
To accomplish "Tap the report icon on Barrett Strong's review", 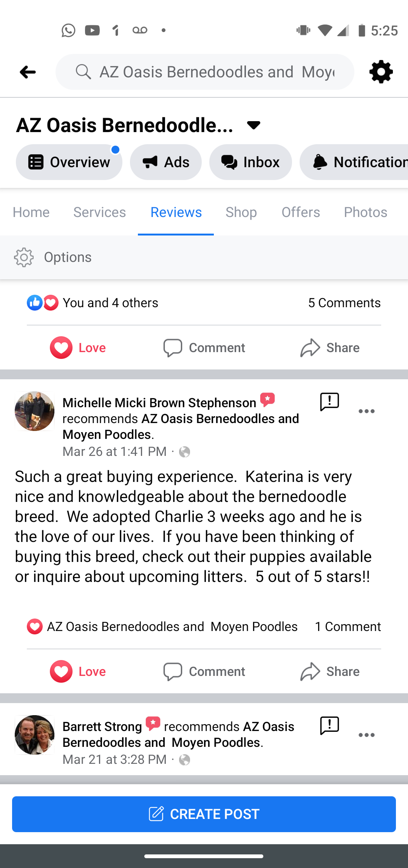I will coord(329,725).
